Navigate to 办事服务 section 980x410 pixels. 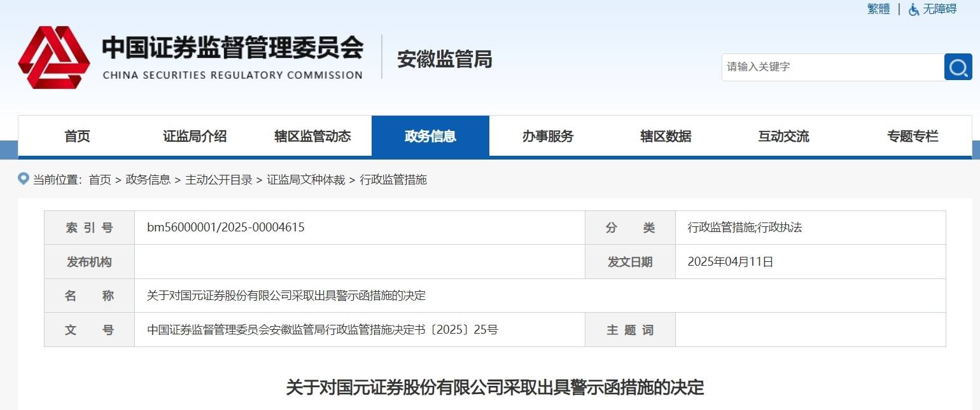pos(548,136)
